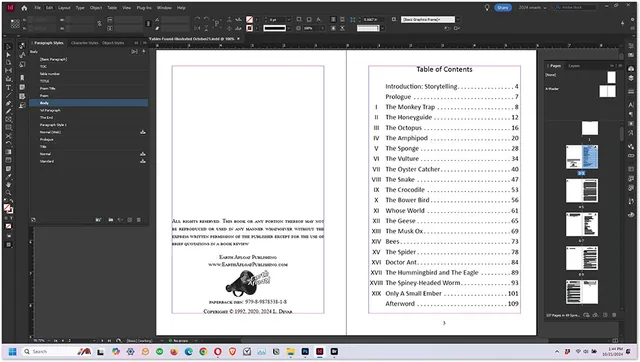Image resolution: width=640 pixels, height=362 pixels.
Task: Select the Page tool
Action: point(8,62)
